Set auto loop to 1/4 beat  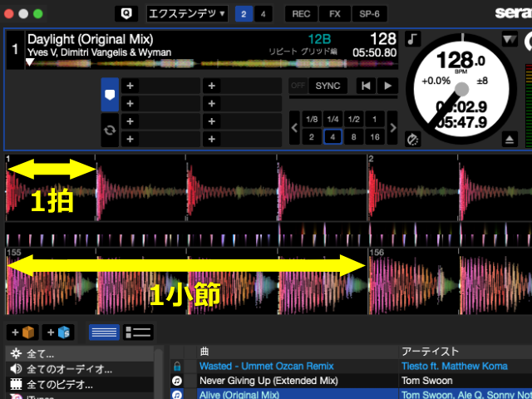(x=332, y=119)
